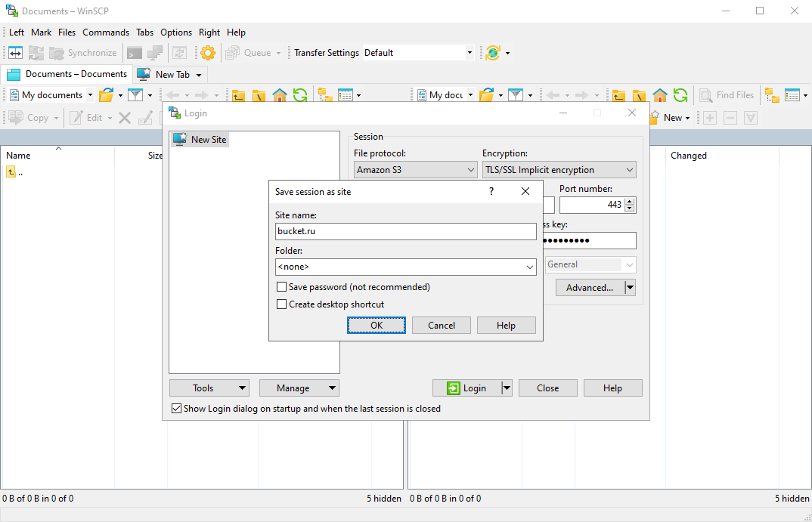Click the Changed column header
The image size is (812, 522).
(689, 155)
